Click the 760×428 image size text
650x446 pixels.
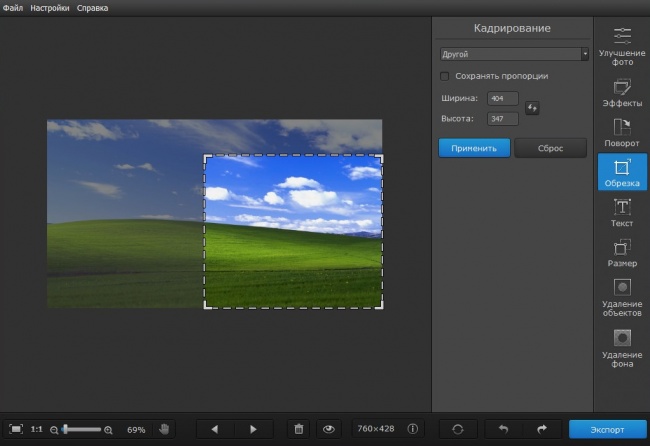click(376, 429)
